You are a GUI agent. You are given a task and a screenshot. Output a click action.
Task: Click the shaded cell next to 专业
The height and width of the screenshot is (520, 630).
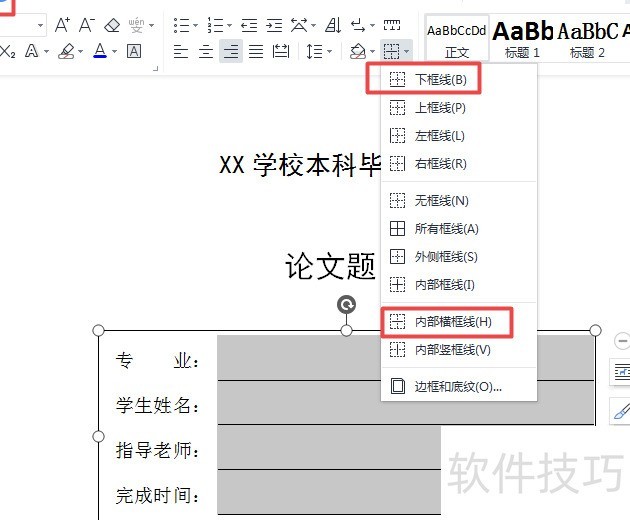pos(406,358)
